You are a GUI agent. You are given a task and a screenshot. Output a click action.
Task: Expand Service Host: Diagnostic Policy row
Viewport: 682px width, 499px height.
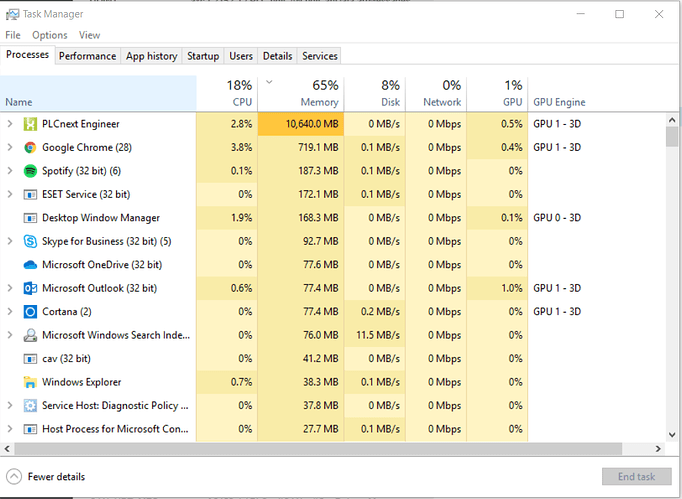tap(10, 406)
